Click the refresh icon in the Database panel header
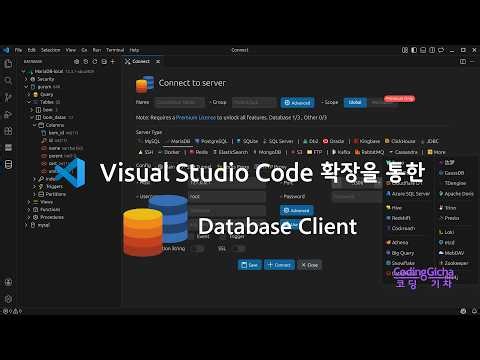 click(95, 62)
